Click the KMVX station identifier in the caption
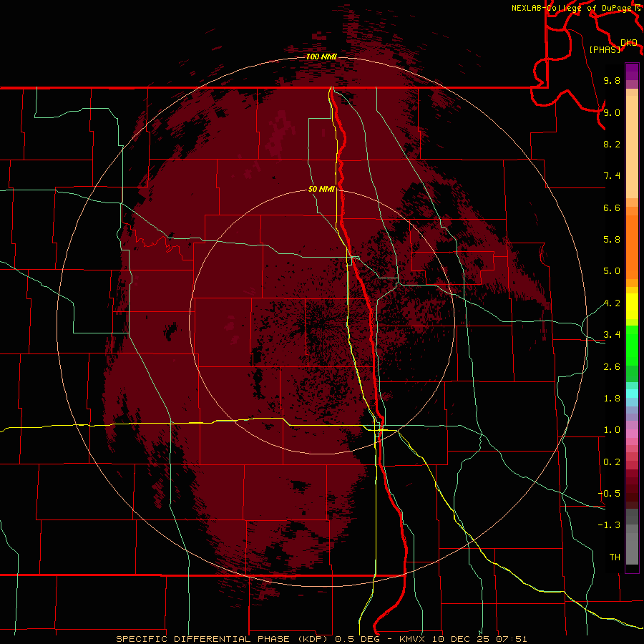644x644 pixels. [x=414, y=639]
